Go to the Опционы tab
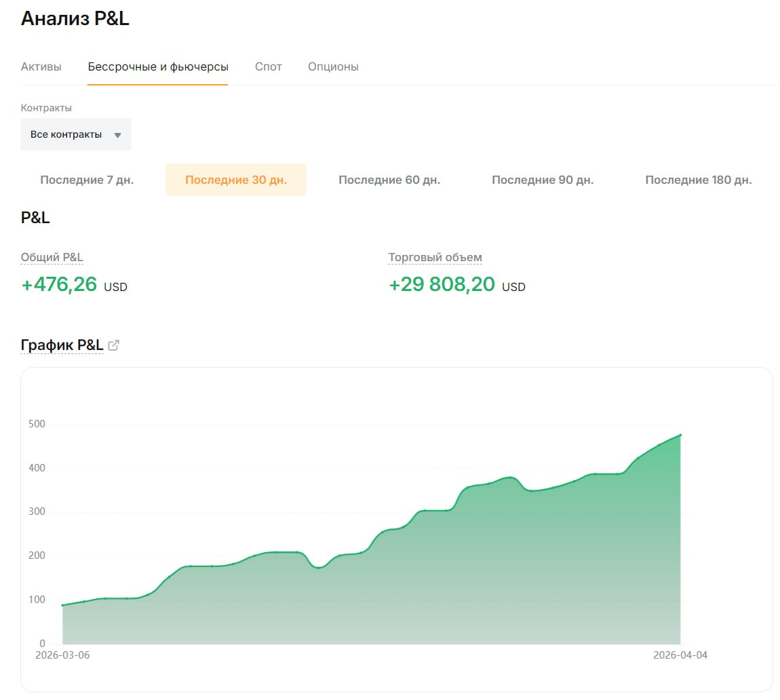Image resolution: width=780 pixels, height=700 pixels. (x=333, y=66)
